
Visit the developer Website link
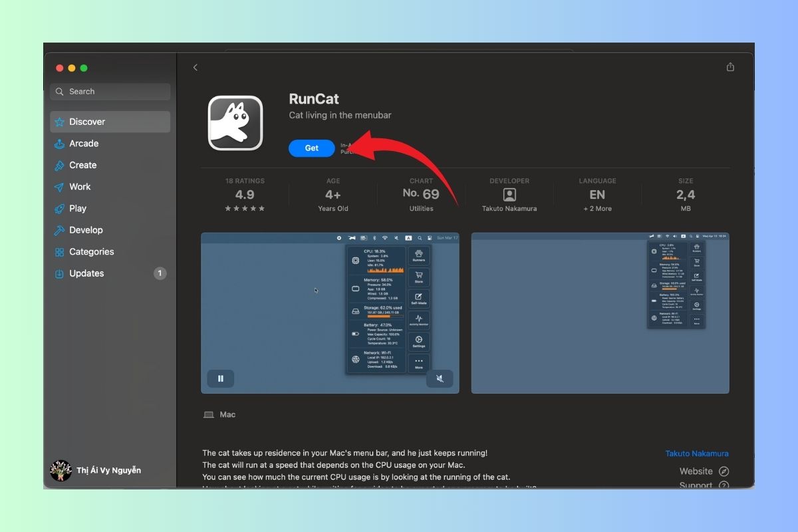click(704, 471)
